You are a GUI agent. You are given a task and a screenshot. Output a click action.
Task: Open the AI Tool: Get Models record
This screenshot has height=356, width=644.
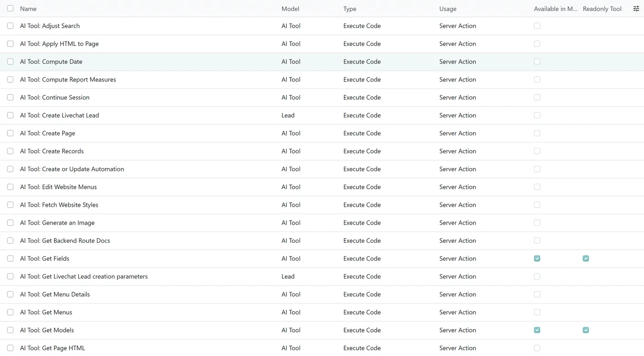[x=47, y=330]
